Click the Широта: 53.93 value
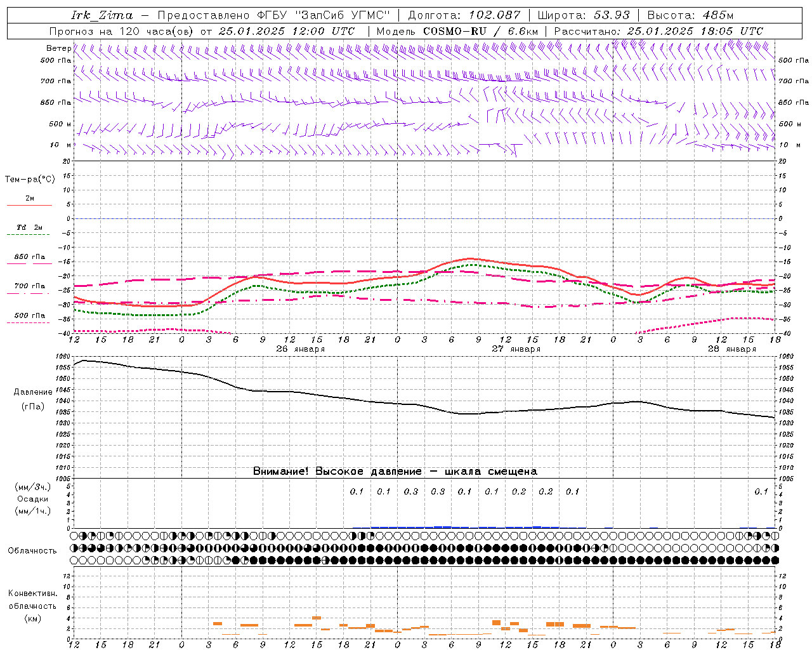812x650 pixels. pos(584,15)
